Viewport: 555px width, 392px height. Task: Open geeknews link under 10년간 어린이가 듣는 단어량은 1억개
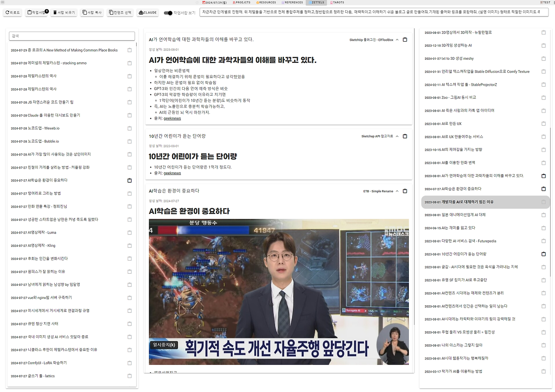172,173
